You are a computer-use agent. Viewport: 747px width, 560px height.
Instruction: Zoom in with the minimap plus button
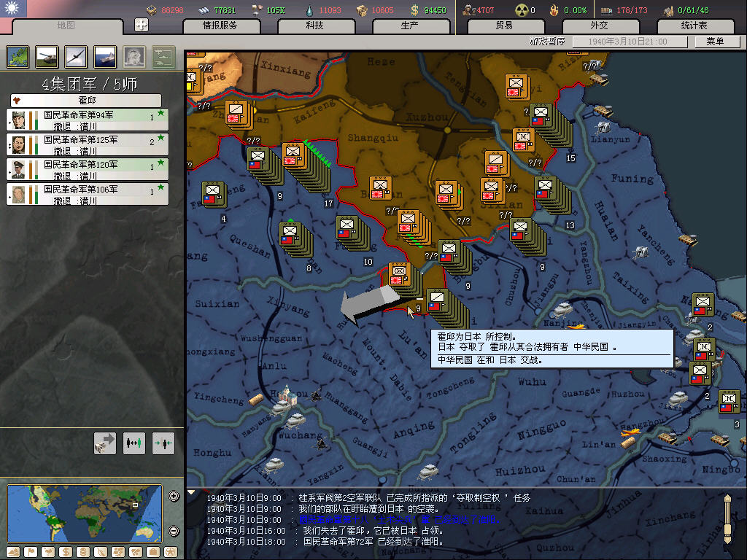(x=174, y=496)
